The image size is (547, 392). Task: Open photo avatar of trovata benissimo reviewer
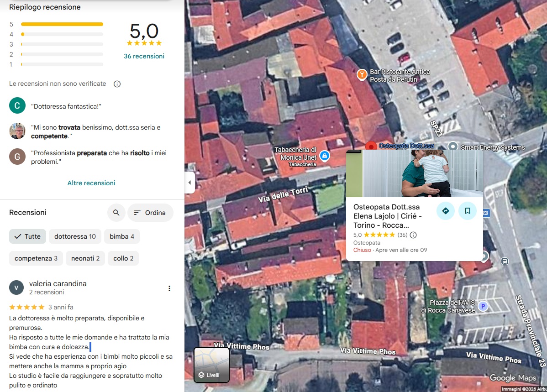17,131
